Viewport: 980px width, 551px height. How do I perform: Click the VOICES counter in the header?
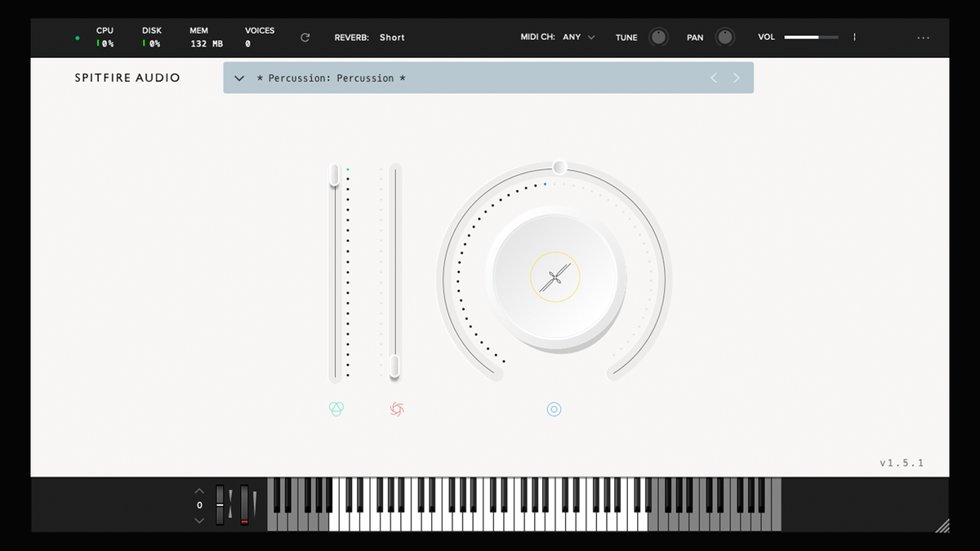(x=259, y=38)
